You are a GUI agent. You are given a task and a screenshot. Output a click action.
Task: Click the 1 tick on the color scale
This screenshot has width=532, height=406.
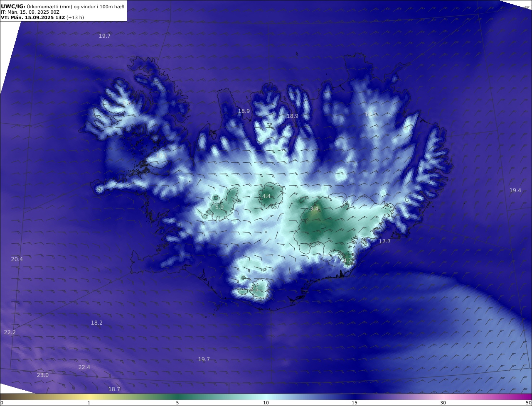[89, 403]
